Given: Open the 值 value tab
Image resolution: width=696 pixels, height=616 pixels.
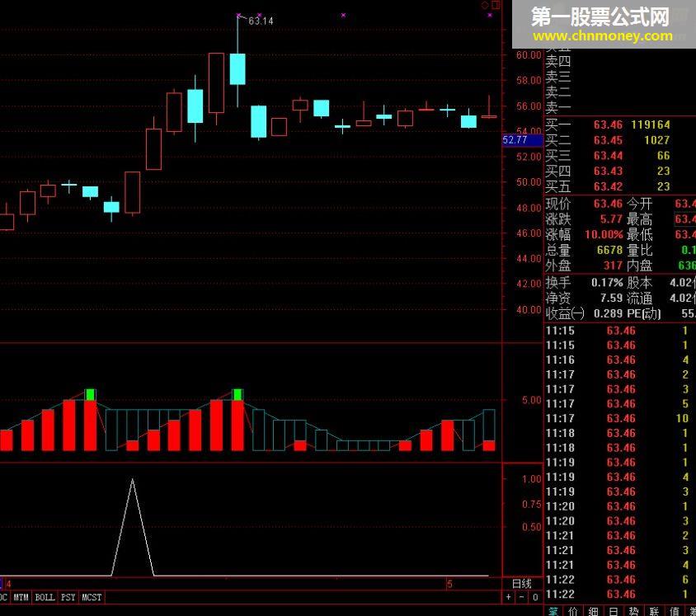Looking at the screenshot, I should tap(675, 611).
